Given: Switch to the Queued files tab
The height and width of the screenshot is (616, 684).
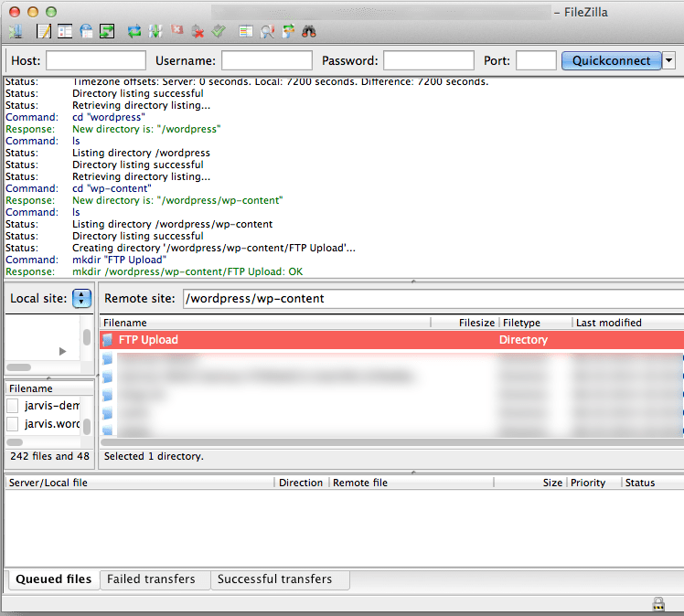Looking at the screenshot, I should [54, 579].
